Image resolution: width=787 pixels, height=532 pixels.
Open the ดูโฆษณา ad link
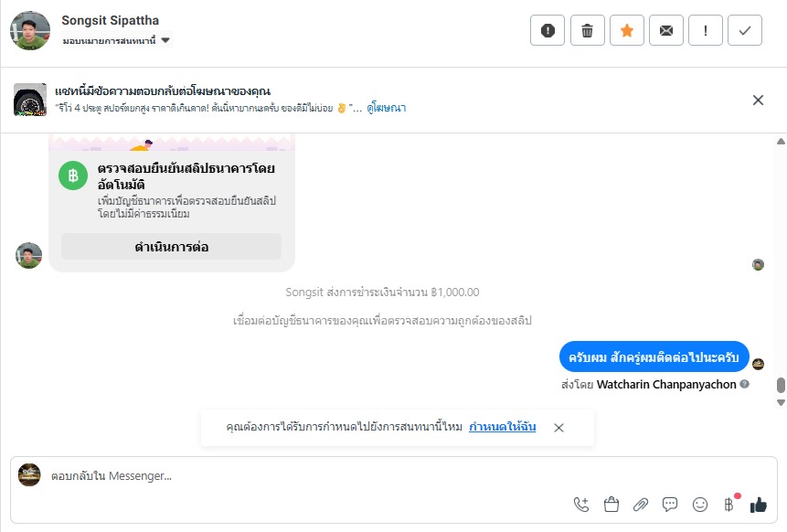tap(386, 108)
